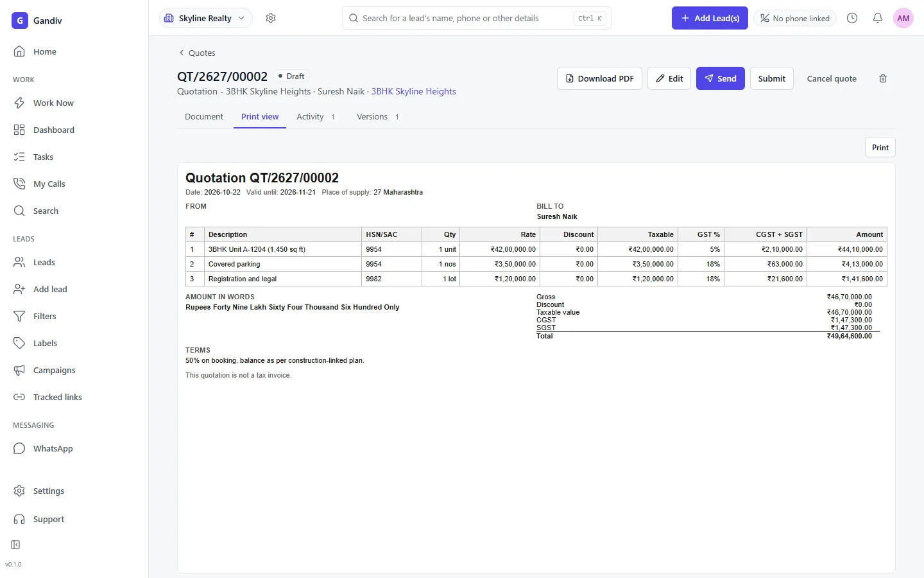Collapse the sidebar panel icon
The image size is (924, 578).
tap(15, 545)
